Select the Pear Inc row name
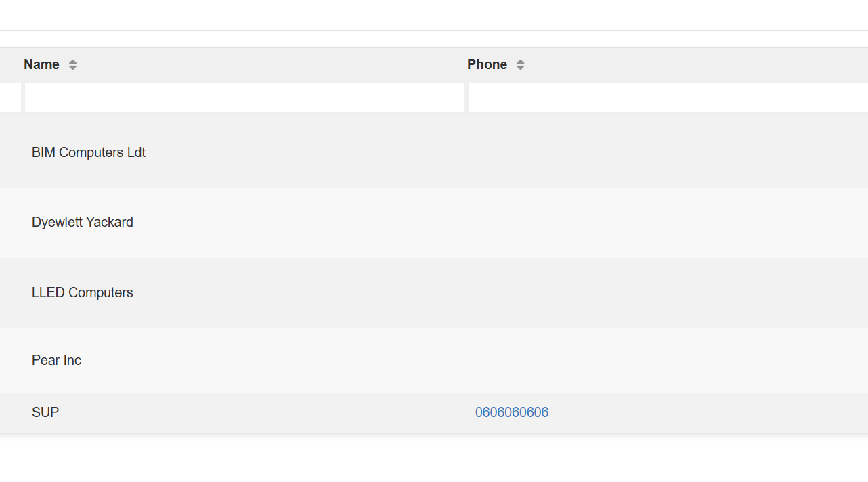868x482 pixels. click(56, 360)
